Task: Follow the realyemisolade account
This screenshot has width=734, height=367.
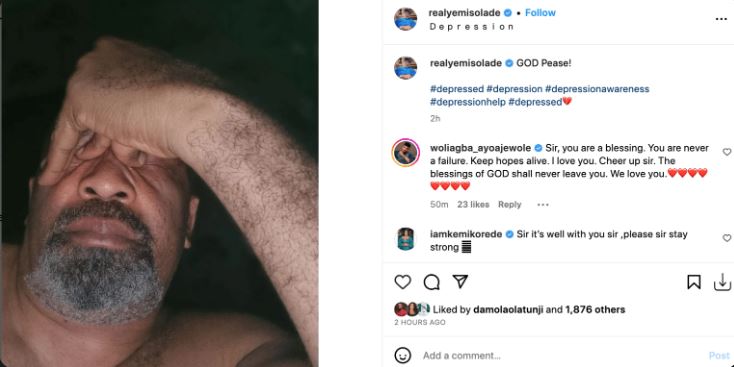Action: pos(540,13)
